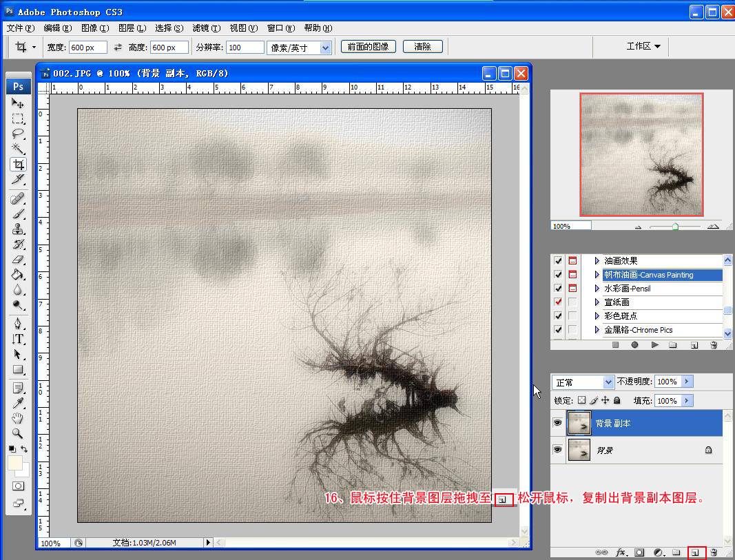Select the Rectangular Marquee tool
The height and width of the screenshot is (560, 735).
(18, 118)
